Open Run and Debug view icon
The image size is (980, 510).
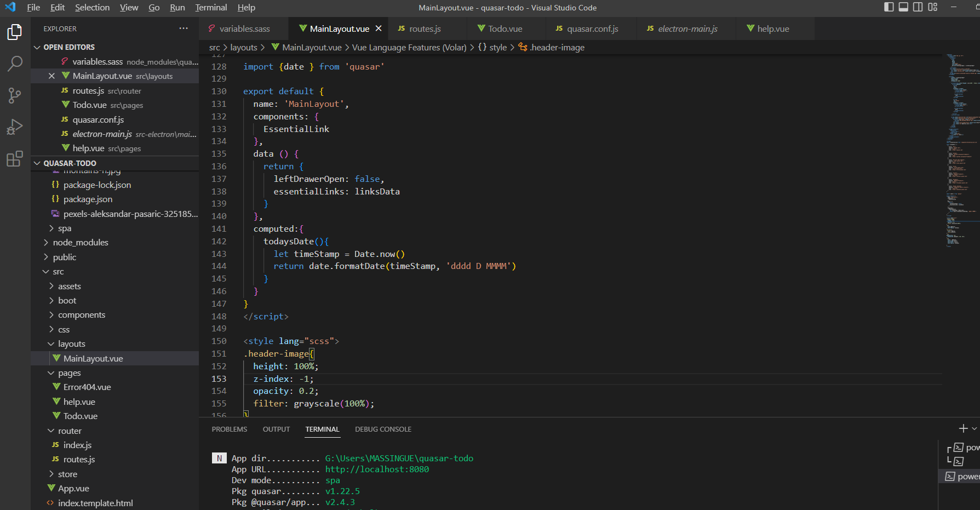click(15, 127)
